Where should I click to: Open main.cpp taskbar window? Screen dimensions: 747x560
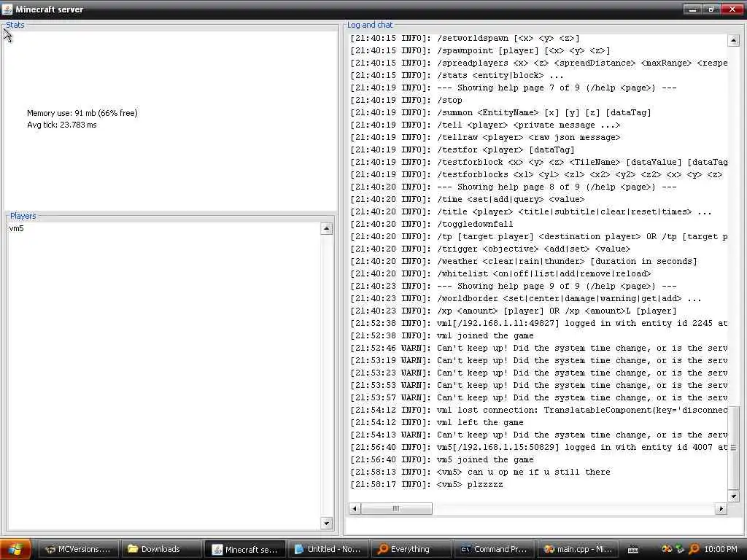(x=578, y=549)
